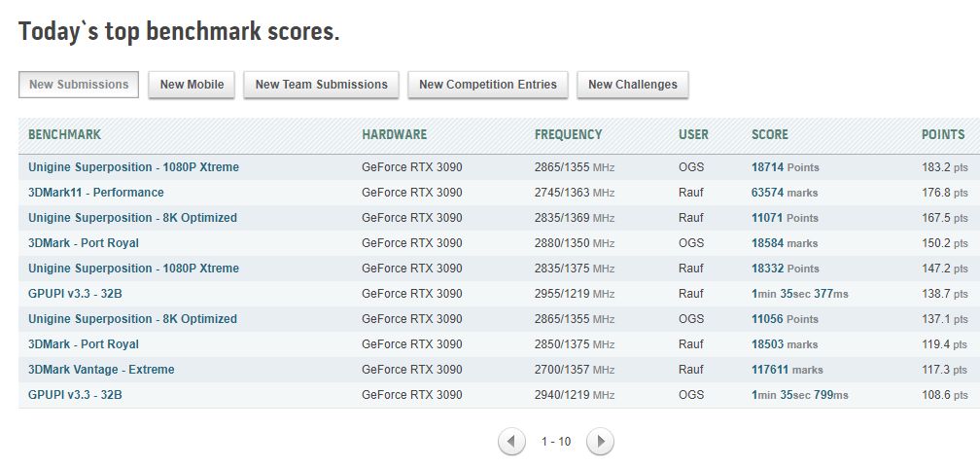Click the Today's top benchmark scores heading
The width and height of the screenshot is (980, 467).
coord(179,31)
